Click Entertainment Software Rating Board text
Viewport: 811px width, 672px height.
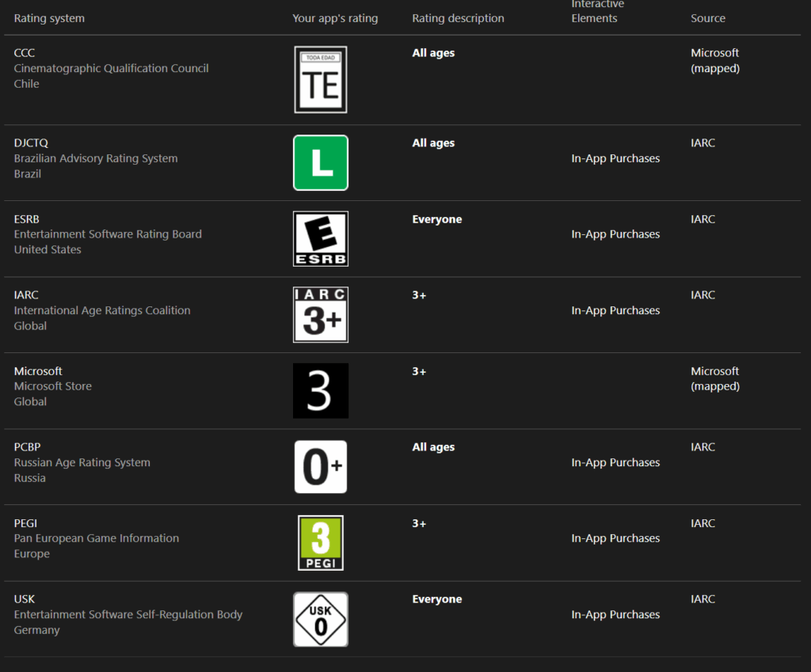[108, 234]
